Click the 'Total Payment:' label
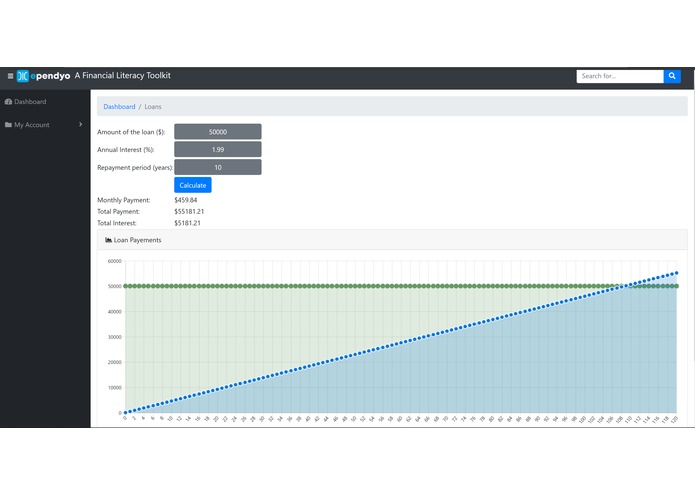The height and width of the screenshot is (494, 695). [x=118, y=212]
